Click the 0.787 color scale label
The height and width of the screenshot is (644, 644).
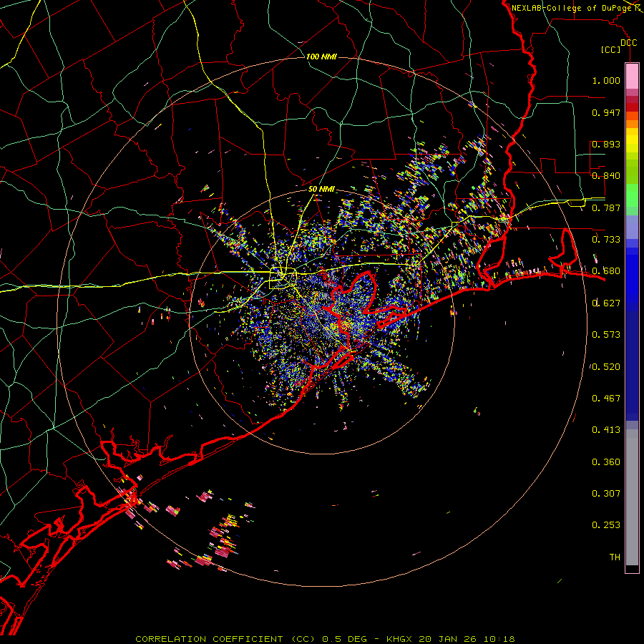click(606, 208)
